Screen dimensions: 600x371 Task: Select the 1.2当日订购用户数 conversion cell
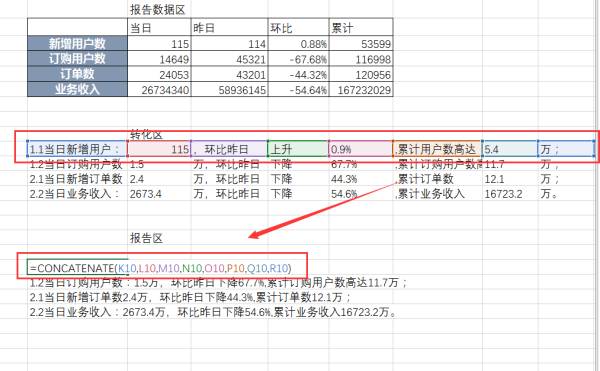(x=77, y=164)
